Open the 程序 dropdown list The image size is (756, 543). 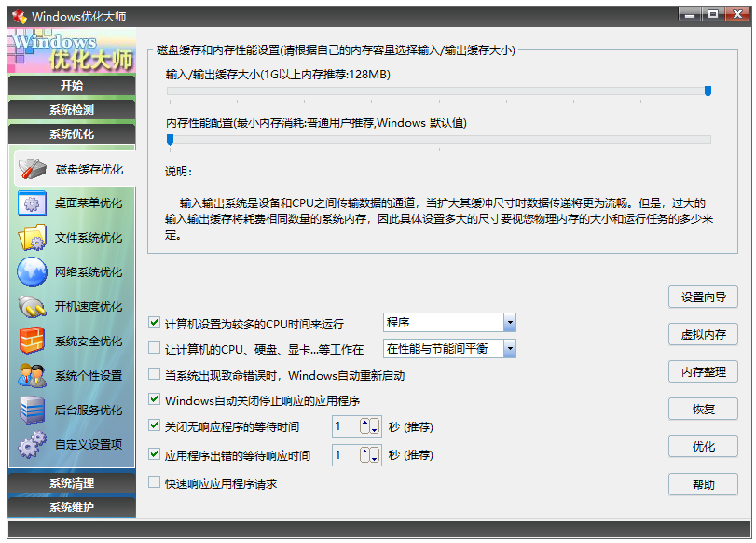(510, 323)
